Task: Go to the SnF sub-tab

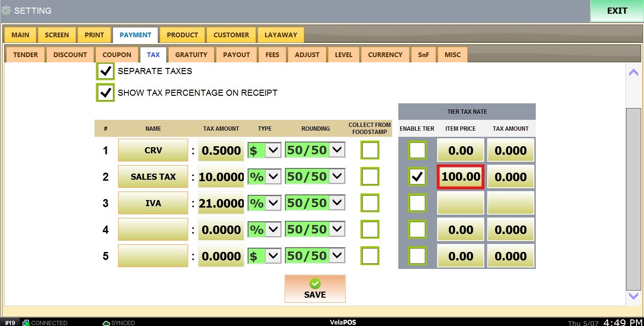Action: (x=423, y=55)
